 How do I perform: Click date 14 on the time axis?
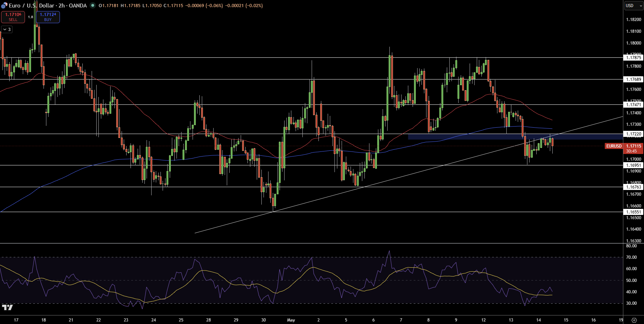click(538, 320)
